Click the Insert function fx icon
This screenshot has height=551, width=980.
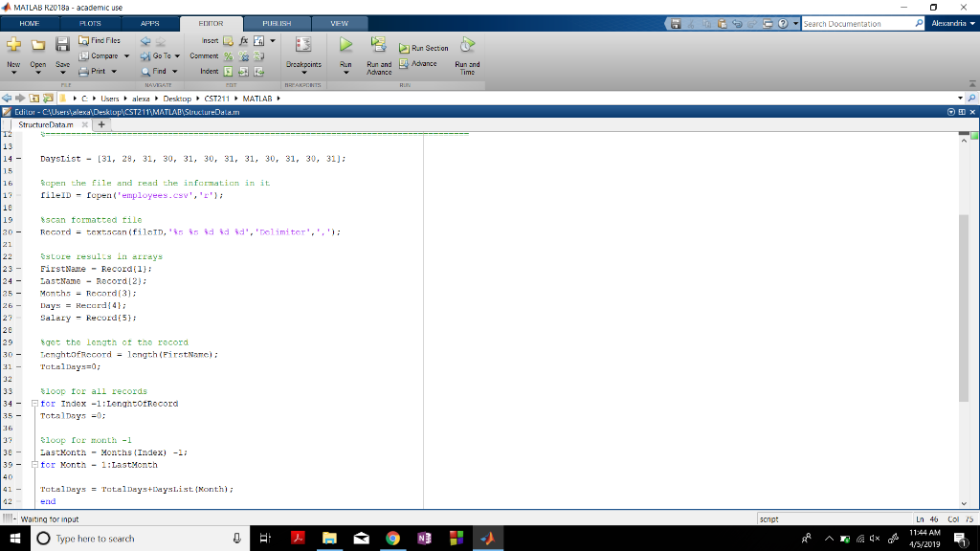coord(244,41)
